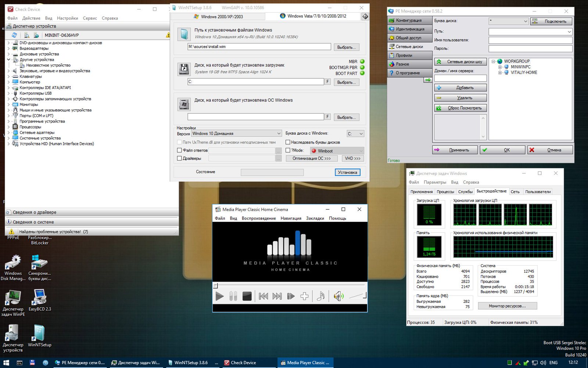Switch to Процессы tab in Task Manager
This screenshot has width=588, height=368.
tap(445, 192)
